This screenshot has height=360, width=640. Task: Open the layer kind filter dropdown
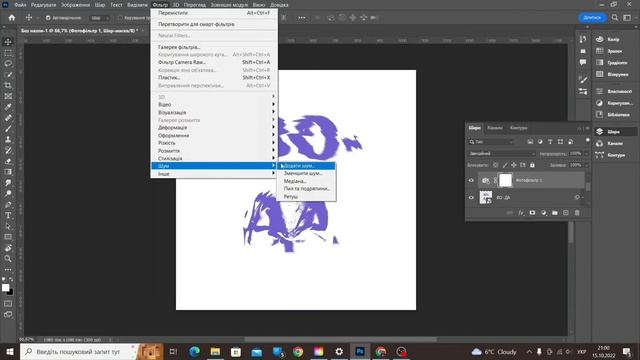491,142
